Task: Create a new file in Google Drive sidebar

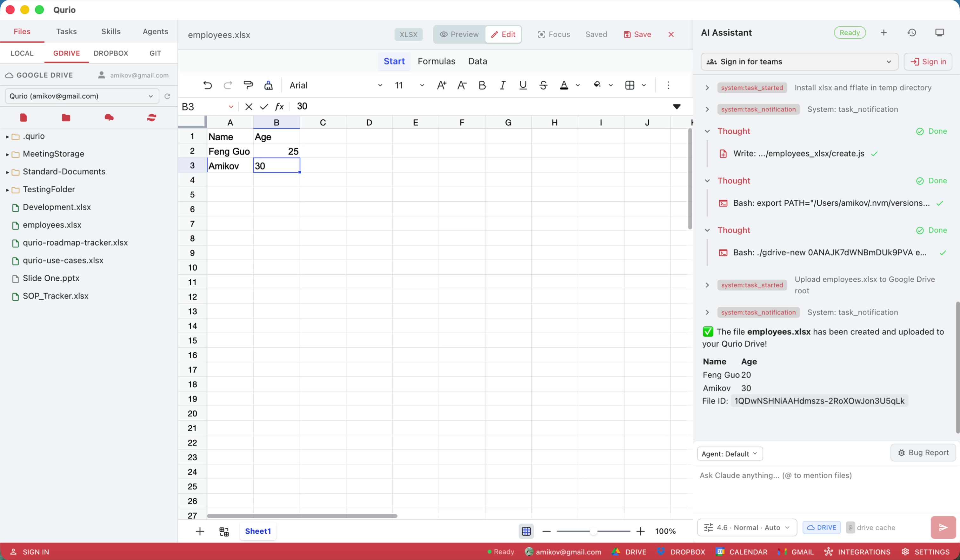Action: click(x=23, y=118)
